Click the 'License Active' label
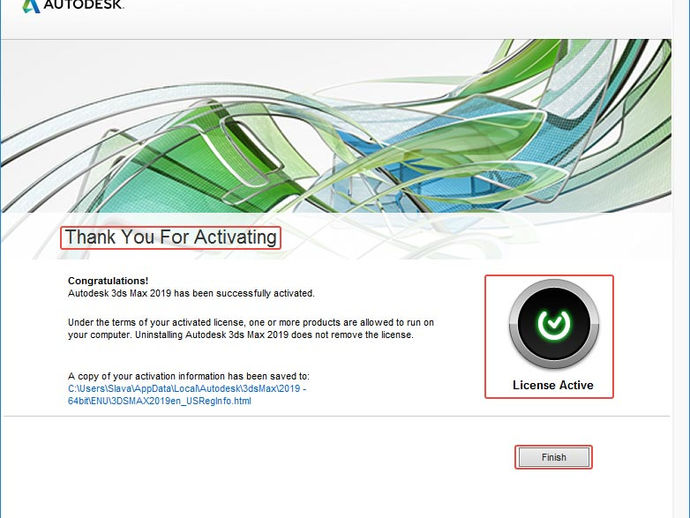690x518 pixels. point(553,385)
